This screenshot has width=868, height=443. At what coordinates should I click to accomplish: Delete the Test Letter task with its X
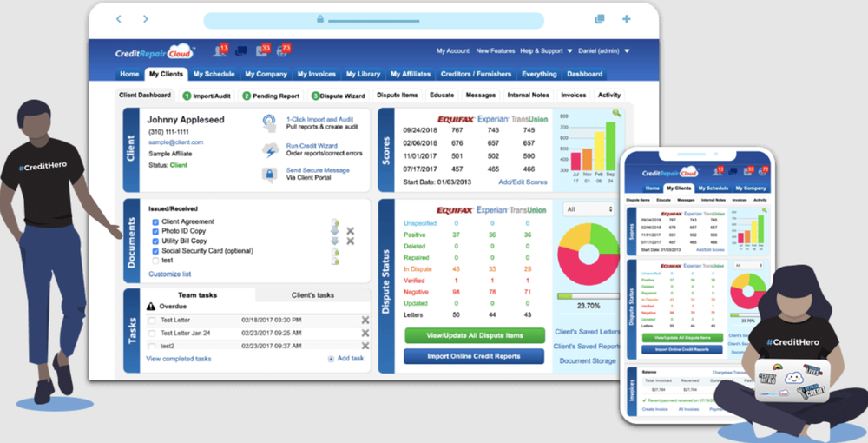[x=365, y=320]
